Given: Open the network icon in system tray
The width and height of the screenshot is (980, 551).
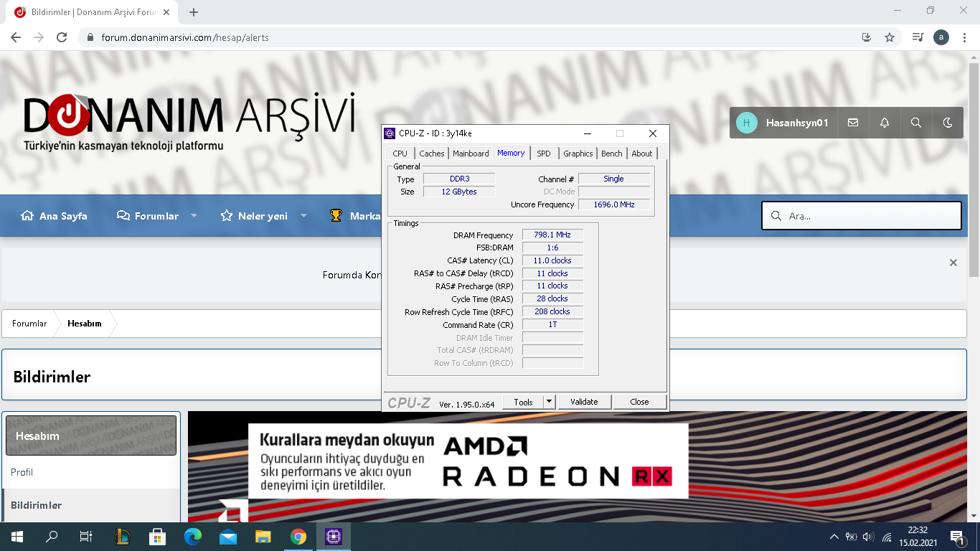Looking at the screenshot, I should point(887,537).
